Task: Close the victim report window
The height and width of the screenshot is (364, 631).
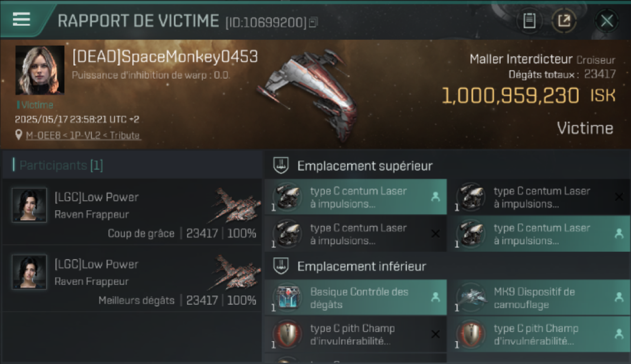Action: (x=607, y=21)
